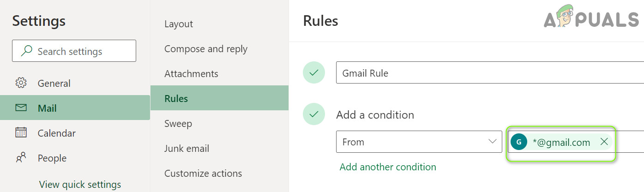Click the Add another condition link
Viewport: 644px width, 192px height.
[x=388, y=167]
